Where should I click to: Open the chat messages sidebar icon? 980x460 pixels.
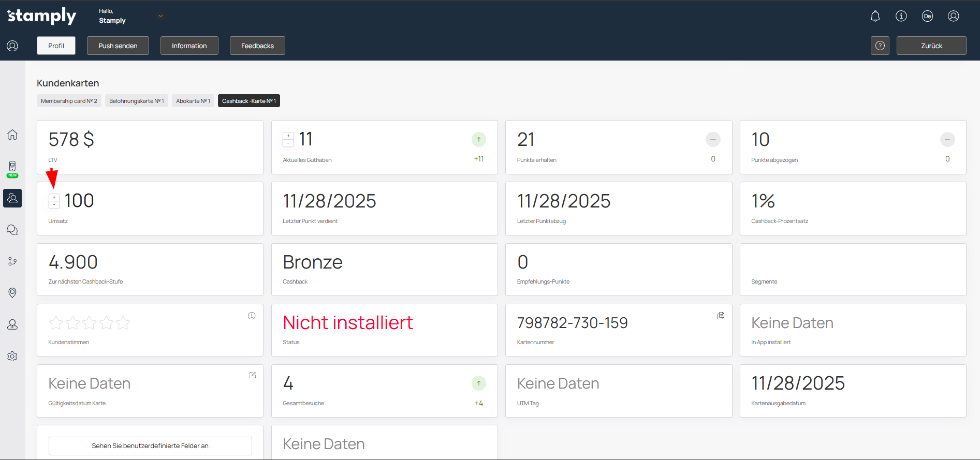[x=12, y=230]
